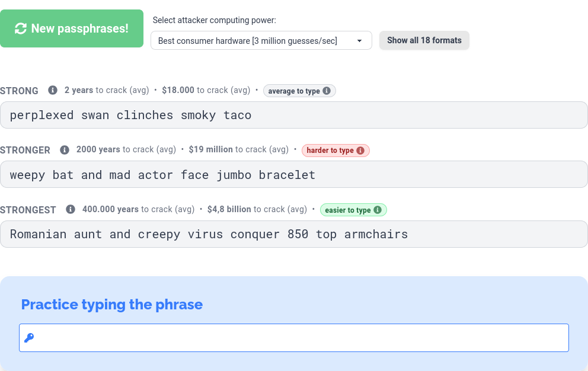Screen dimensions: 588x371
Task: Click info icon in easier to type badge
Action: click(378, 210)
